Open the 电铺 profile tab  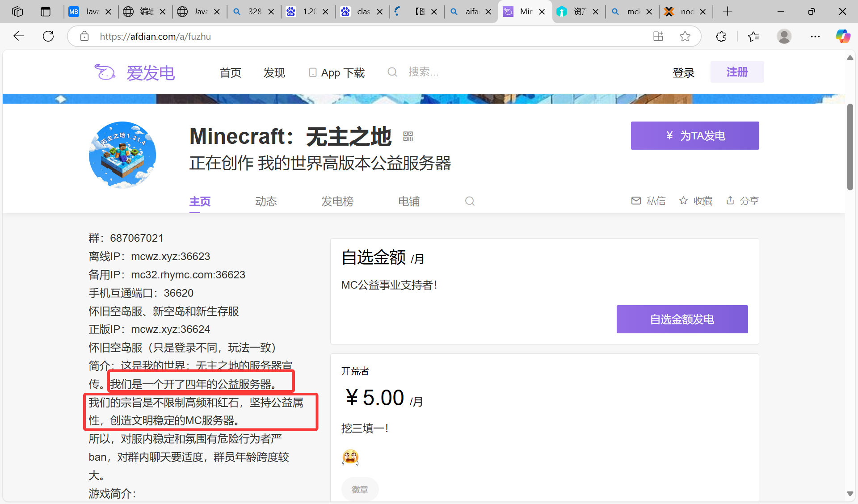(409, 202)
